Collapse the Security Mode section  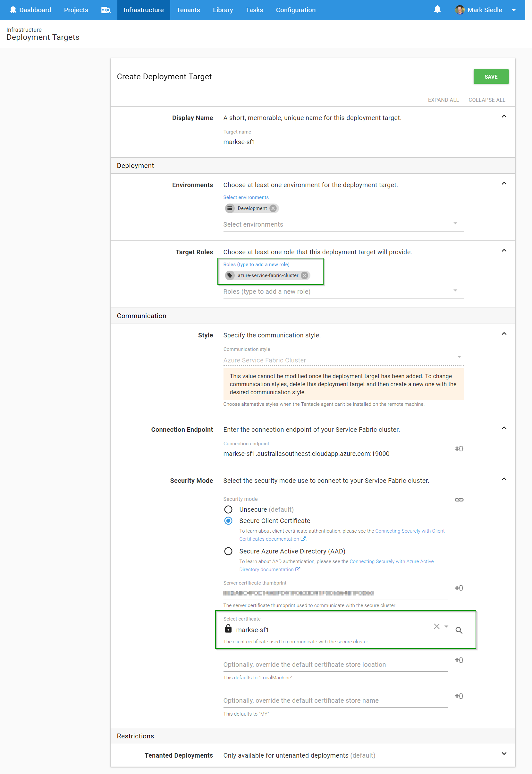point(504,480)
